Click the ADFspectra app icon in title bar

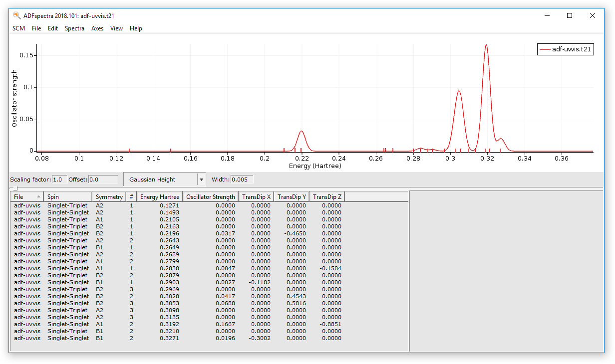click(x=17, y=15)
